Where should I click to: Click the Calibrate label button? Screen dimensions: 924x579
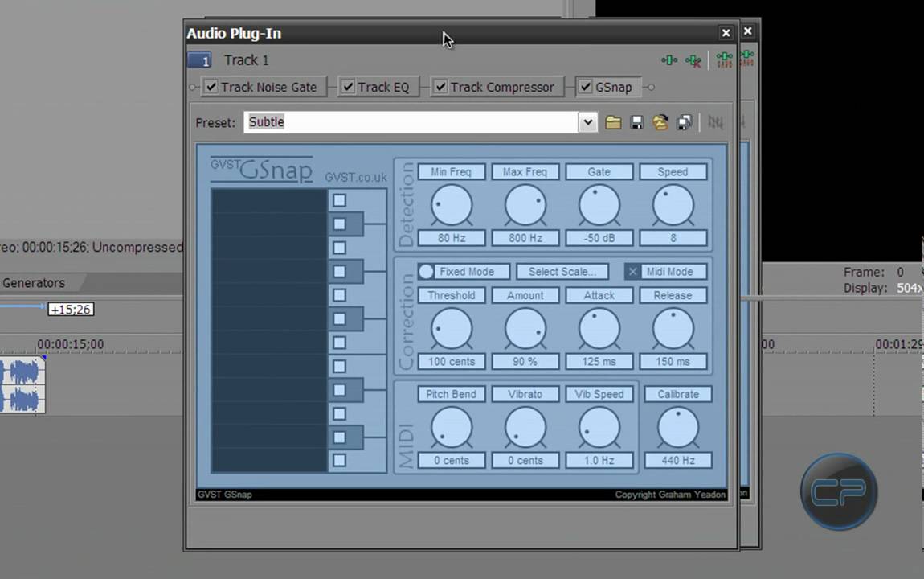click(x=677, y=395)
